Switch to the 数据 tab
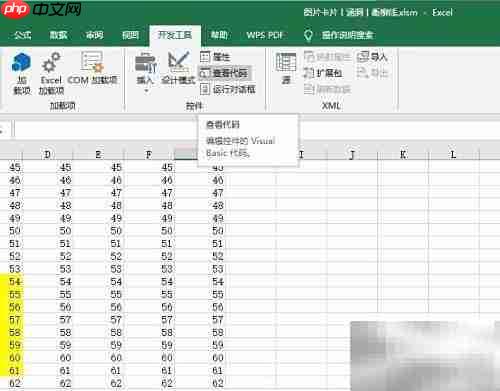The width and height of the screenshot is (500, 391). [x=58, y=35]
